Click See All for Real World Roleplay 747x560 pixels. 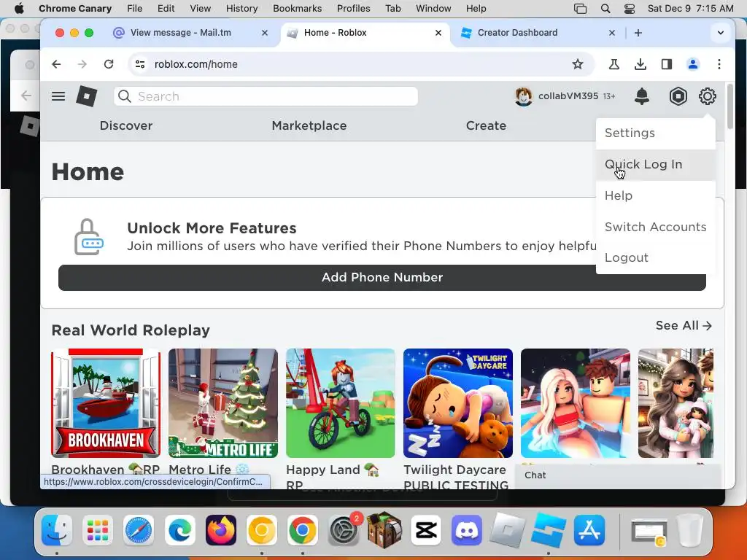pyautogui.click(x=684, y=326)
